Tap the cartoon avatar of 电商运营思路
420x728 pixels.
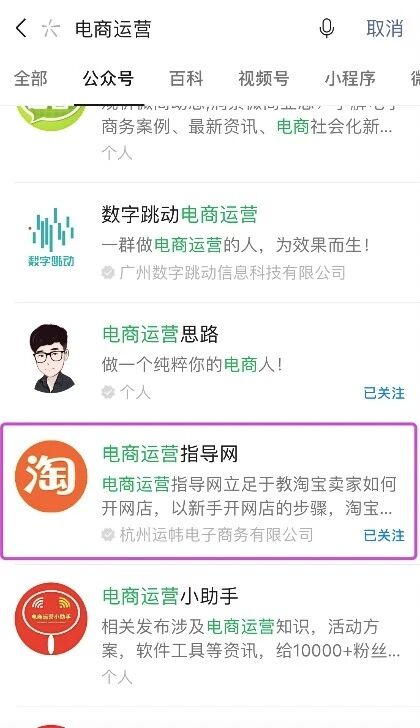pos(52,358)
